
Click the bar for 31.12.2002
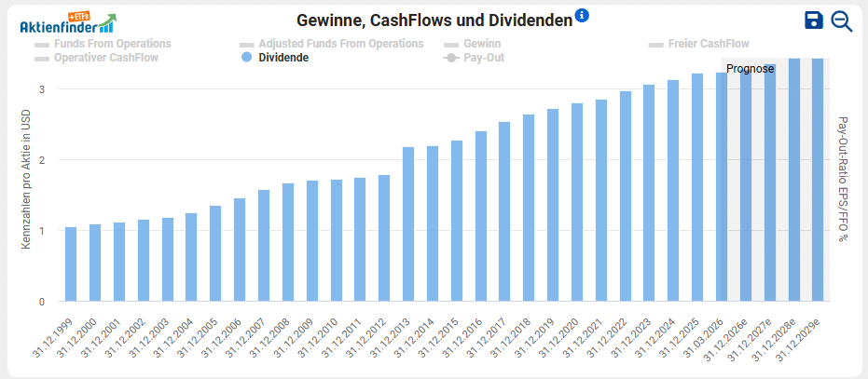pos(144,261)
